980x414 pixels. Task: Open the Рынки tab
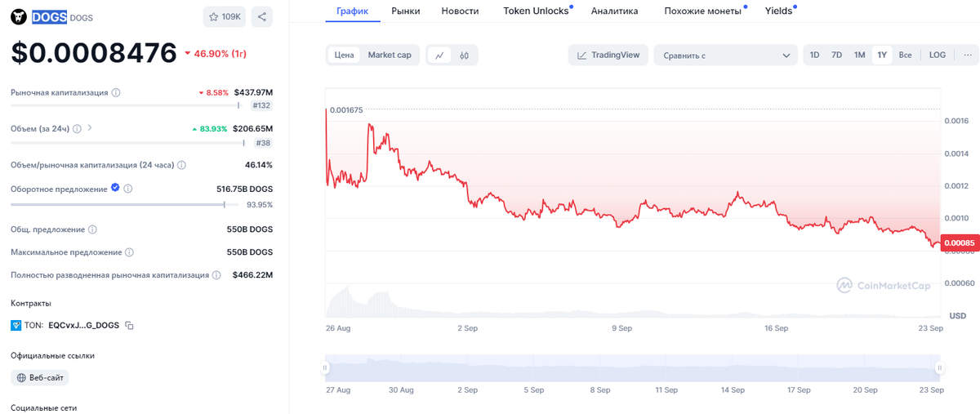[x=405, y=11]
